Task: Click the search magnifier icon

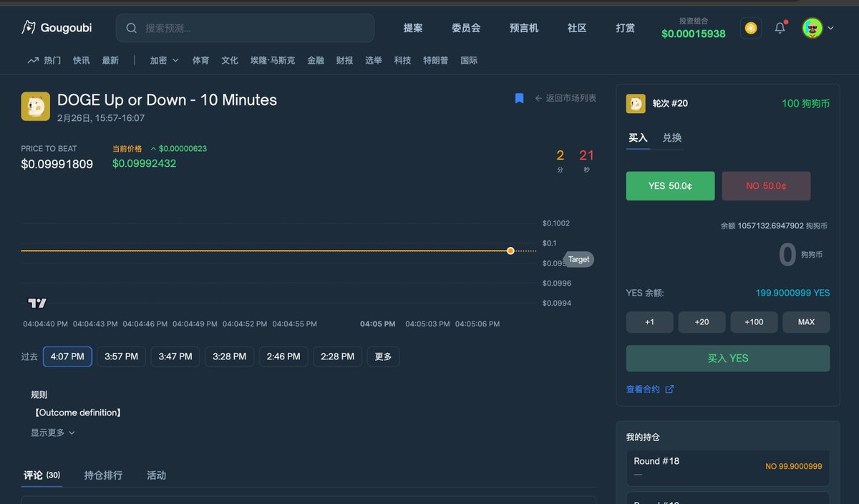Action: (x=132, y=28)
